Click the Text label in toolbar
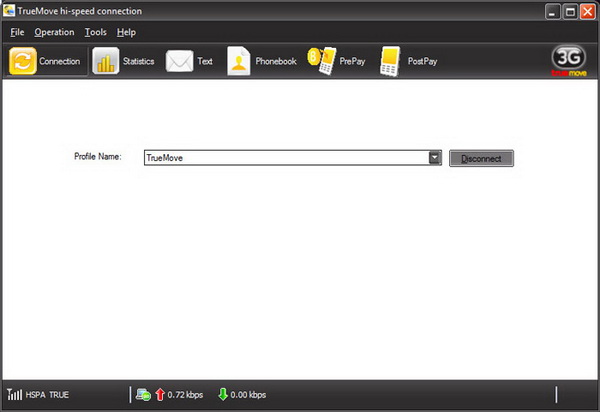 point(205,61)
